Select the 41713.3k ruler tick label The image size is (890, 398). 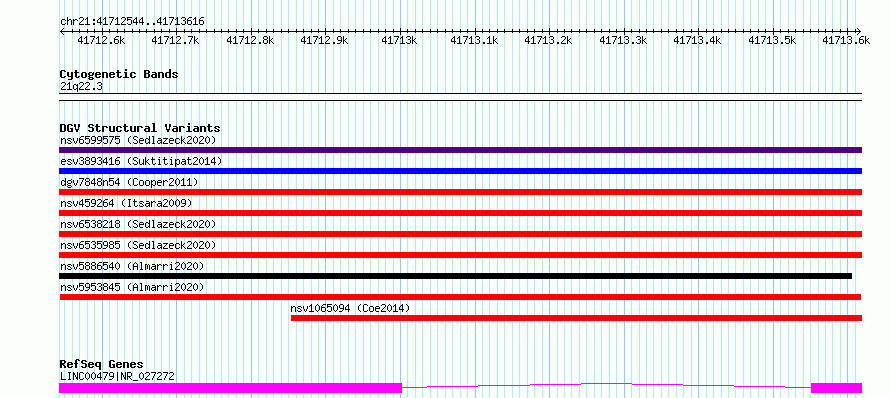tap(623, 40)
